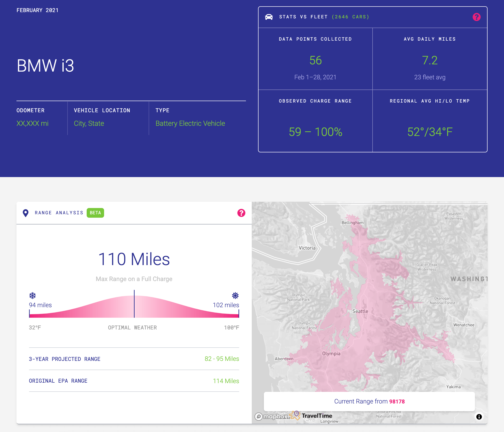
Task: Click Feb 1–28, 2021 date range
Action: 315,77
